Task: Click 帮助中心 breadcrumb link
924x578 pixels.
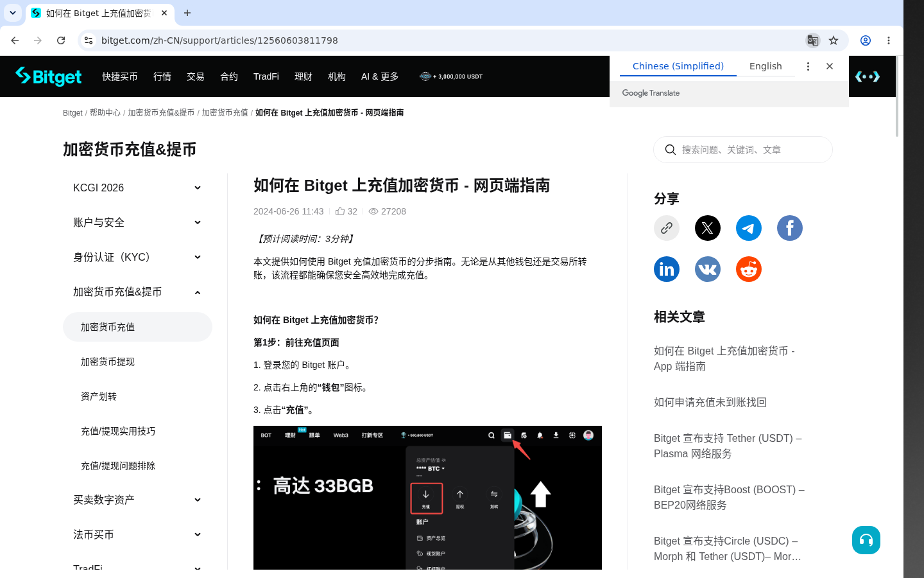Action: pyautogui.click(x=105, y=112)
